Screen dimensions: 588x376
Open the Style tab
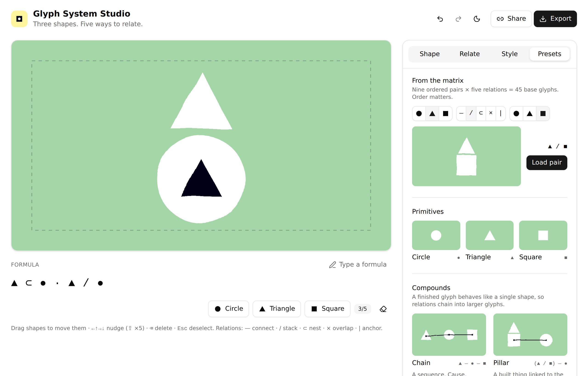(x=509, y=54)
